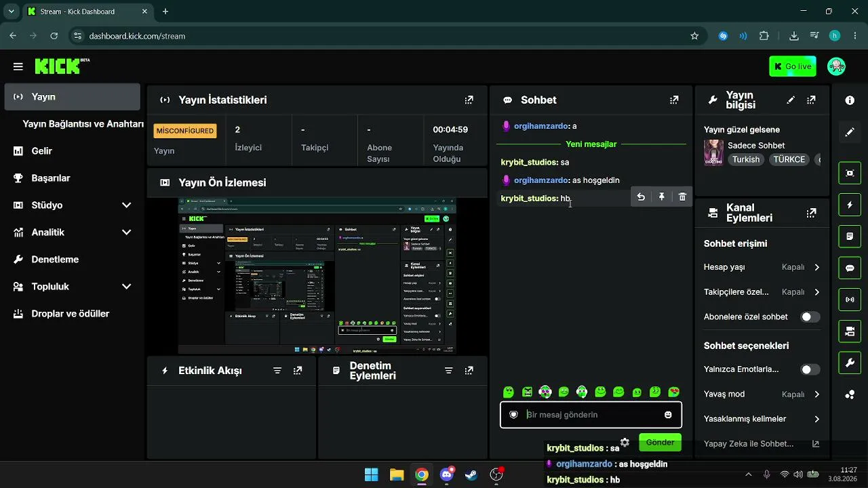The width and height of the screenshot is (868, 488).
Task: Reply to the krybit_studios hb message
Action: pyautogui.click(x=641, y=197)
